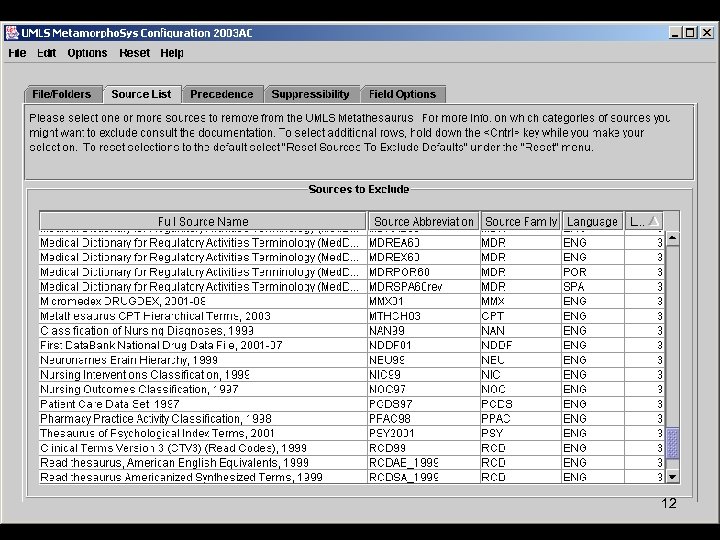Click the scrollbar thumb in sources table
720x540 pixels.
673,443
